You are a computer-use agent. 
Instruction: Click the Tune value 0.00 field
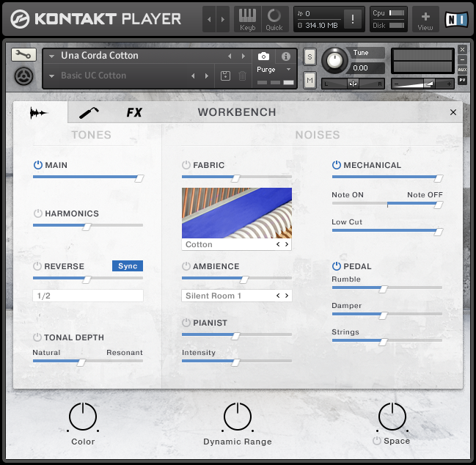(366, 67)
